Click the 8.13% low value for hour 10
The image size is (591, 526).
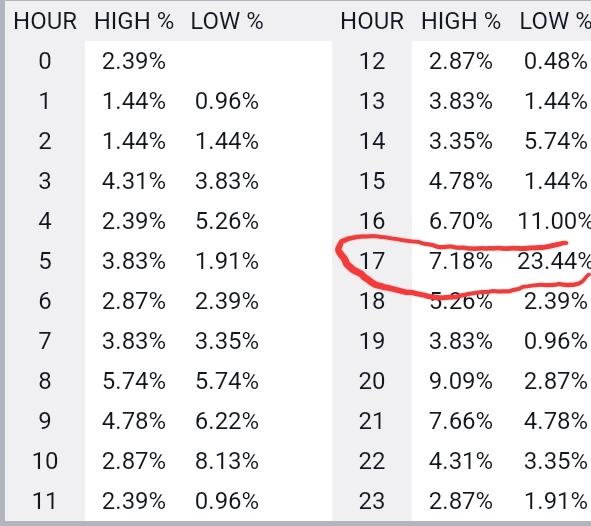[x=227, y=461]
